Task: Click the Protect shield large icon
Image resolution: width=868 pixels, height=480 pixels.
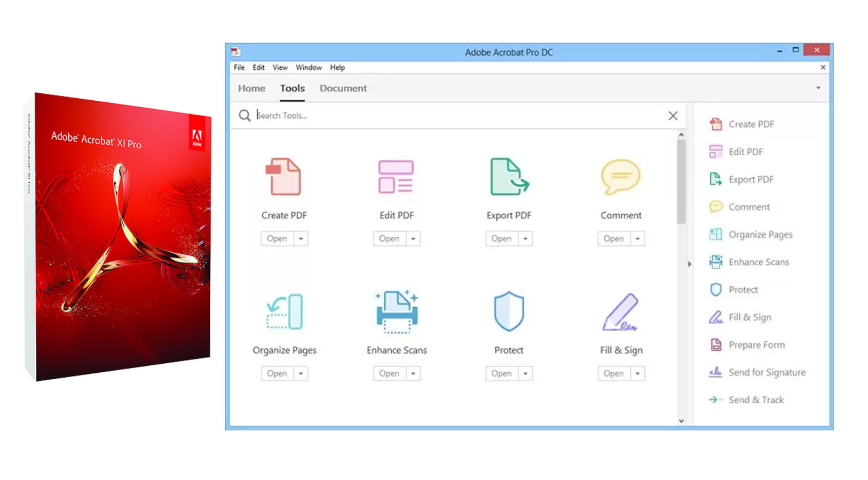Action: tap(509, 311)
